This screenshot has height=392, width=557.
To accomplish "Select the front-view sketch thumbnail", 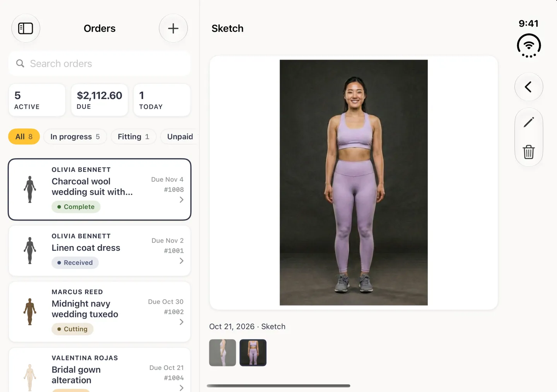I will [253, 353].
